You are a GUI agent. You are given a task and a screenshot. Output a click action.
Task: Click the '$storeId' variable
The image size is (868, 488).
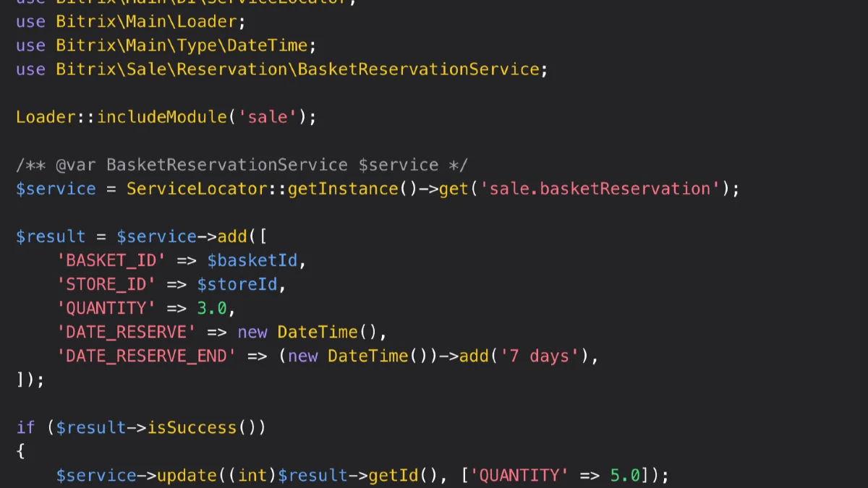(x=237, y=284)
